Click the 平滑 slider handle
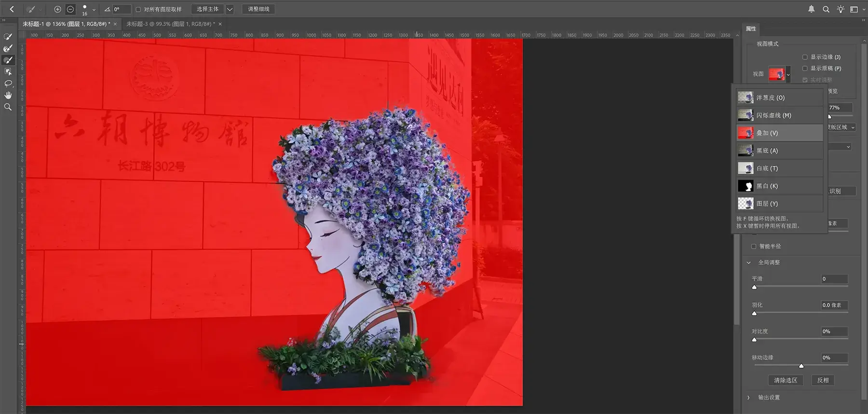 pyautogui.click(x=754, y=287)
